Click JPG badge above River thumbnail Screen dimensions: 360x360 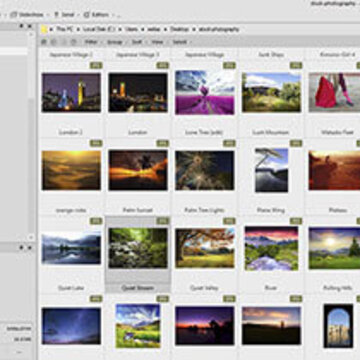coord(296,221)
